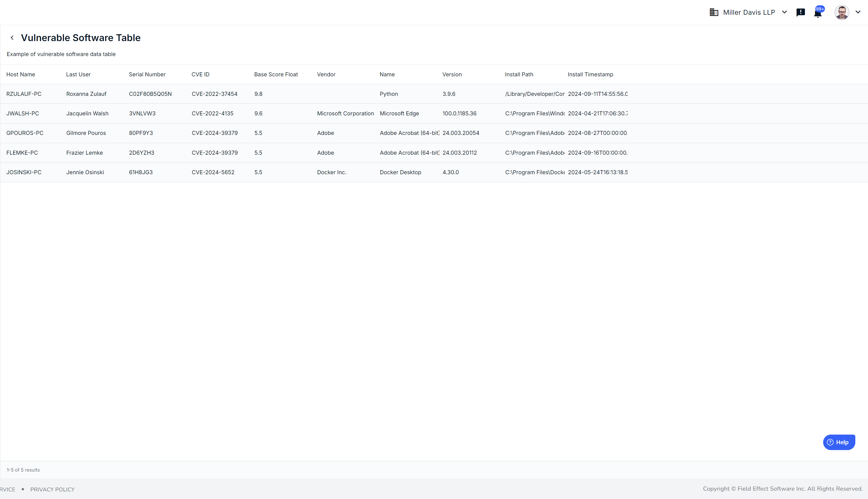Sort by Base Score Float column
The height and width of the screenshot is (499, 868).
click(276, 74)
